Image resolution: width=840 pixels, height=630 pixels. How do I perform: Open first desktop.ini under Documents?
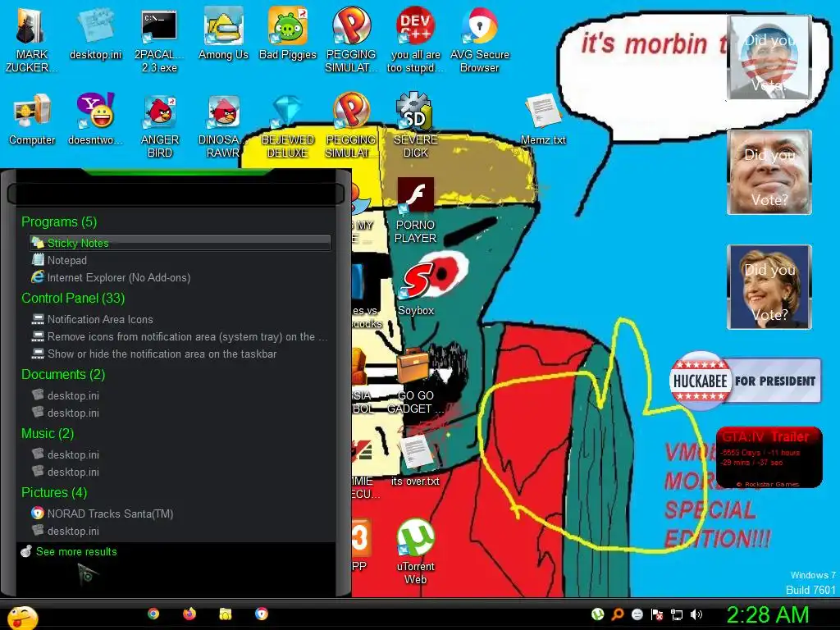180,395
